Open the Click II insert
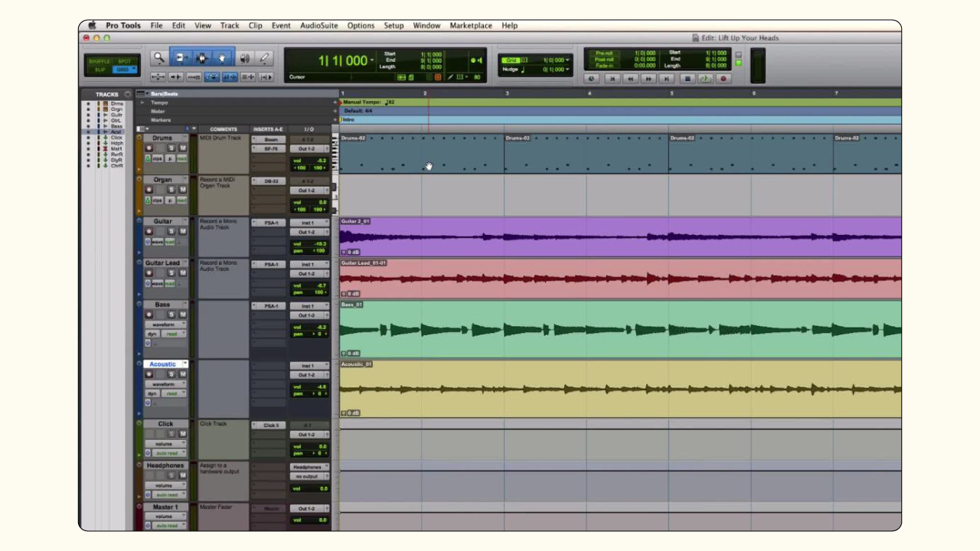This screenshot has height=551, width=980. [269, 425]
